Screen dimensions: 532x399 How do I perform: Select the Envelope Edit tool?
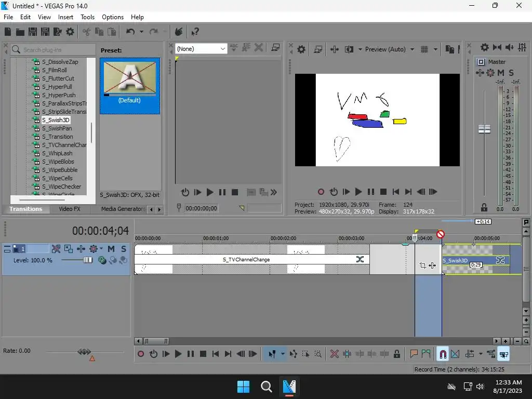coord(294,354)
